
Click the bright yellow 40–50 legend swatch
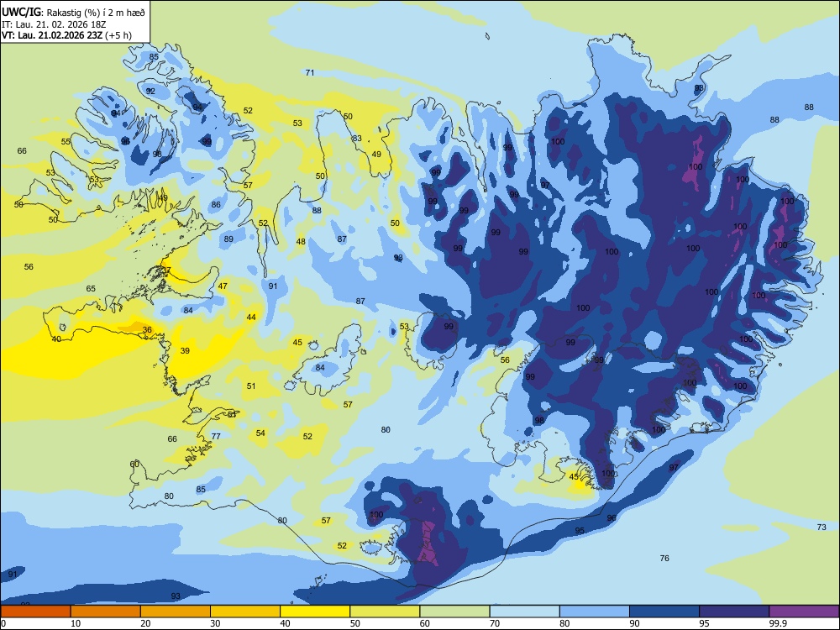[315, 612]
